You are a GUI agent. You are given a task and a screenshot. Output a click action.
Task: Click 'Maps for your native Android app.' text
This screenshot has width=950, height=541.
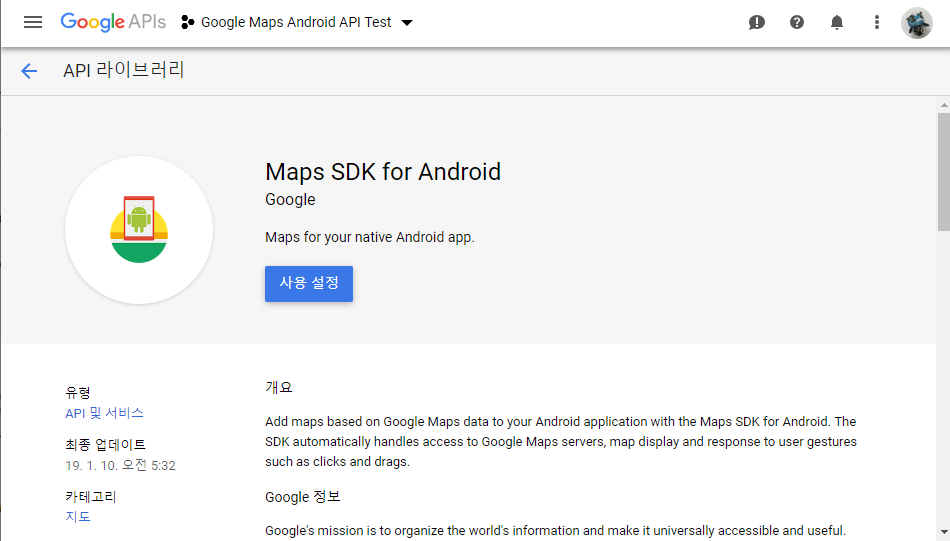pyautogui.click(x=370, y=237)
